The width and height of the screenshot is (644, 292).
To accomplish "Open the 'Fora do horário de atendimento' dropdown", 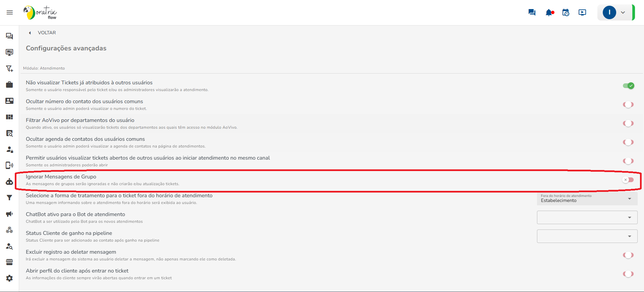I will [587, 199].
